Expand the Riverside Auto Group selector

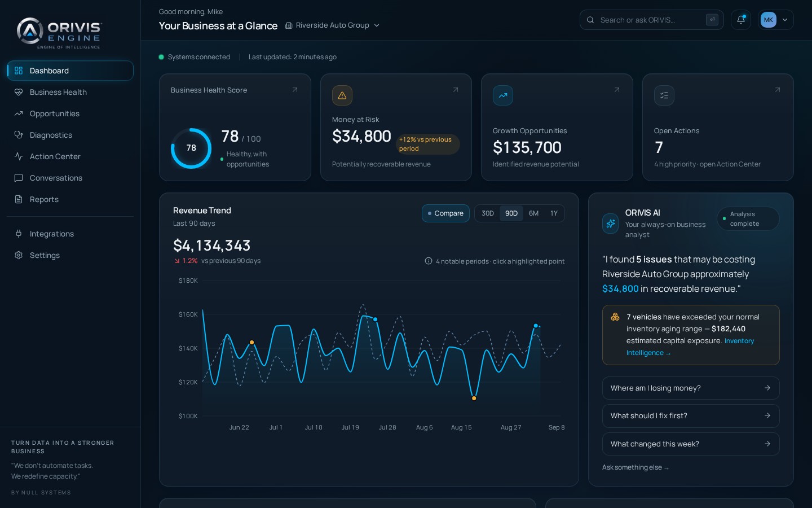coord(333,25)
